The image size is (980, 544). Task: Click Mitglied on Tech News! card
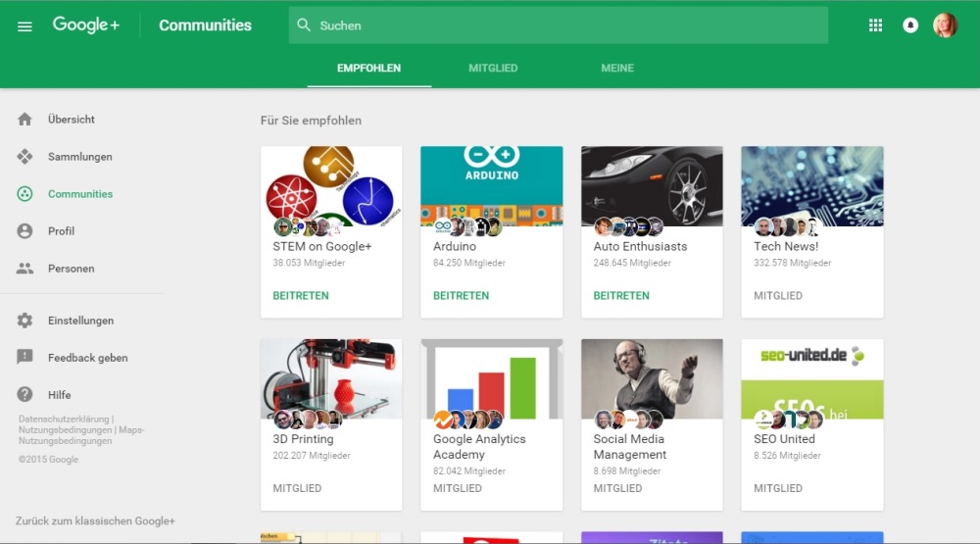pos(778,295)
